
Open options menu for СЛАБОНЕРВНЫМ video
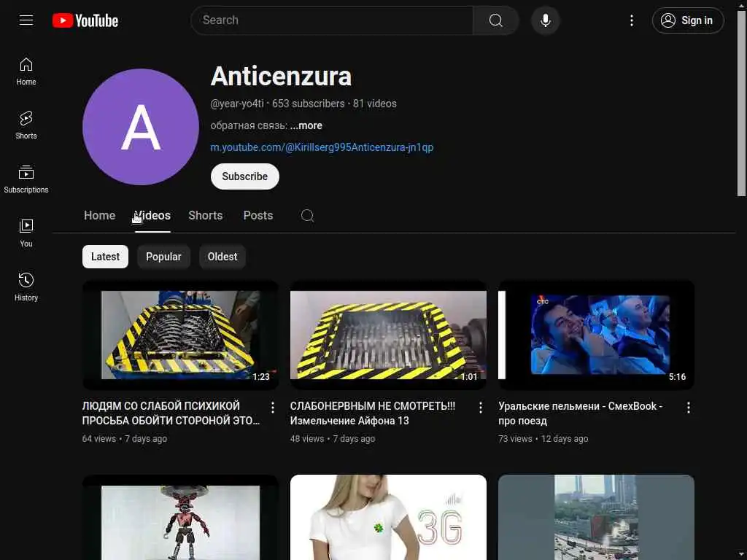coord(480,408)
